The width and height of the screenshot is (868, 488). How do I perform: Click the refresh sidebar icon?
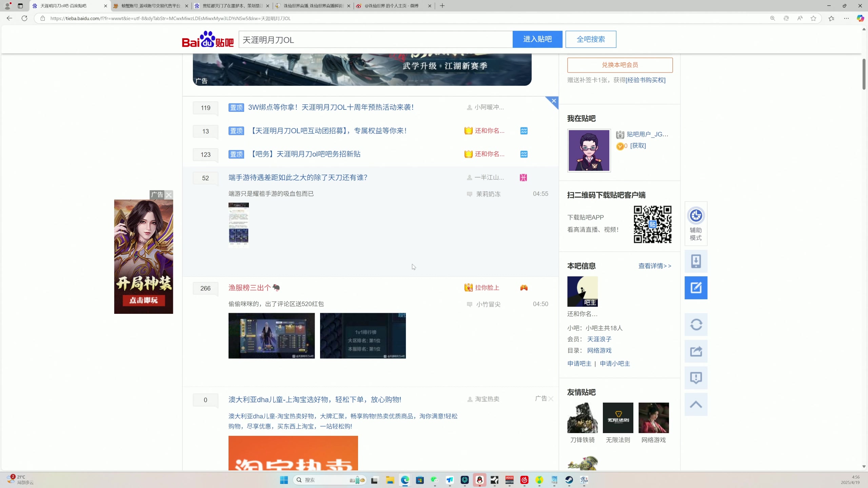[696, 325]
